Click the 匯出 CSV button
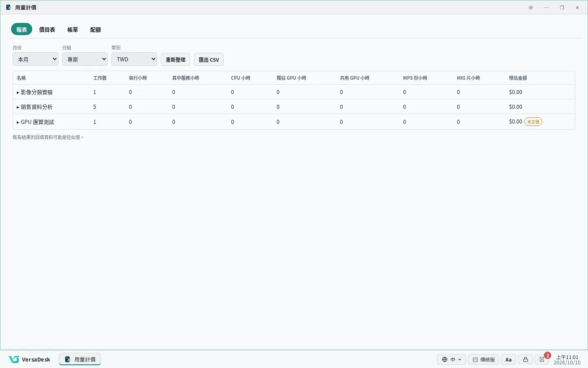The height and width of the screenshot is (368, 588). (209, 59)
